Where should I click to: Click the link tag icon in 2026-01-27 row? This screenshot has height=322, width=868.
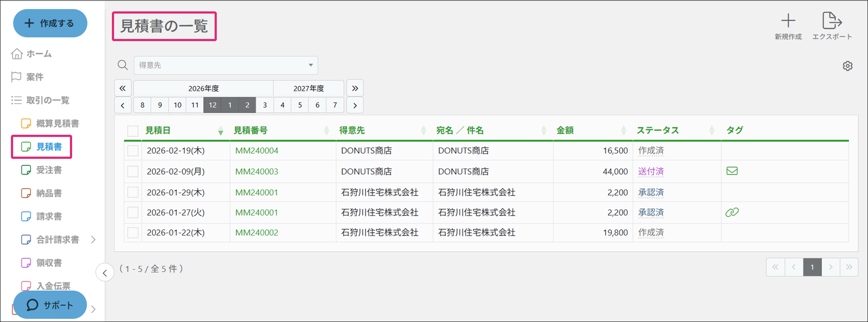tap(732, 212)
